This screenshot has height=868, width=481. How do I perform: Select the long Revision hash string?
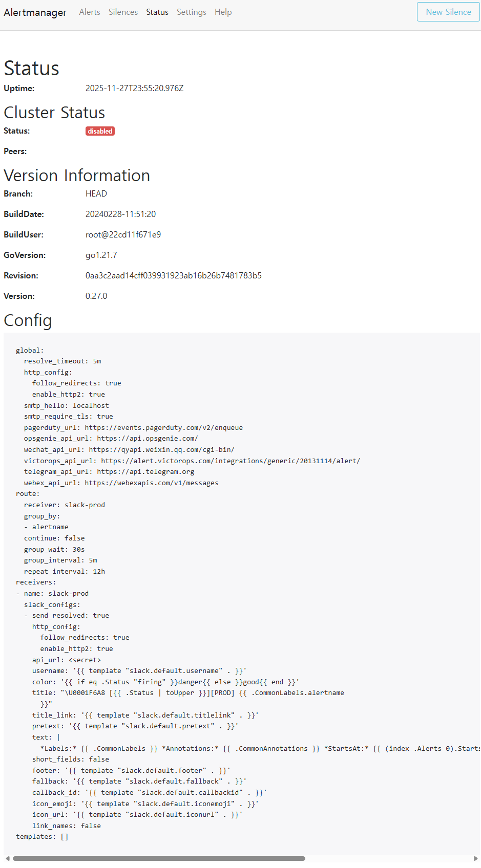(174, 275)
